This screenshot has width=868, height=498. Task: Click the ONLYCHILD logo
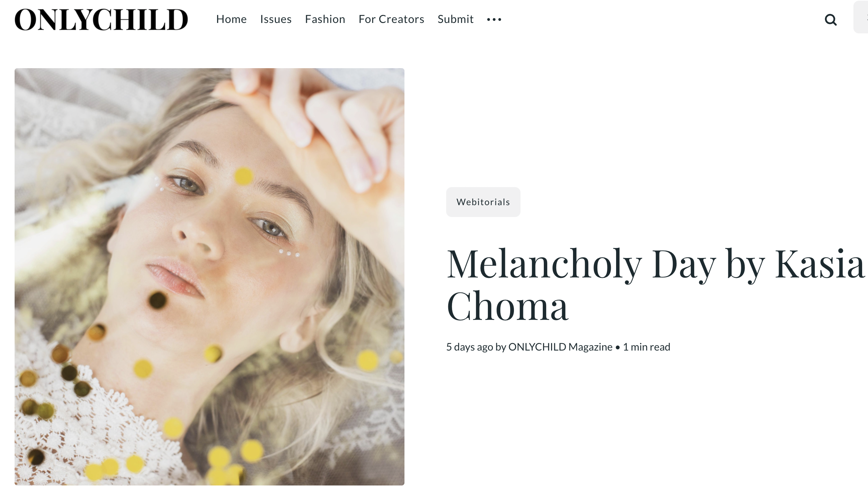(x=101, y=19)
